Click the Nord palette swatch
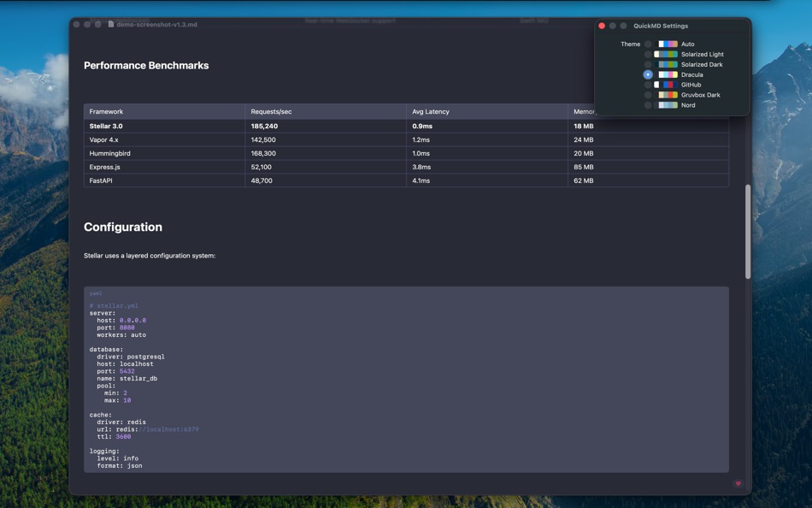The image size is (812, 508). point(666,105)
